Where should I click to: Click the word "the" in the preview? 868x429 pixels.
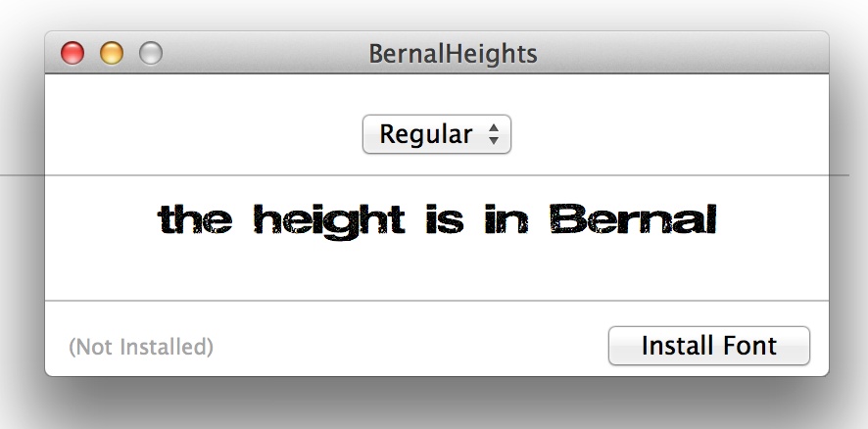click(195, 219)
